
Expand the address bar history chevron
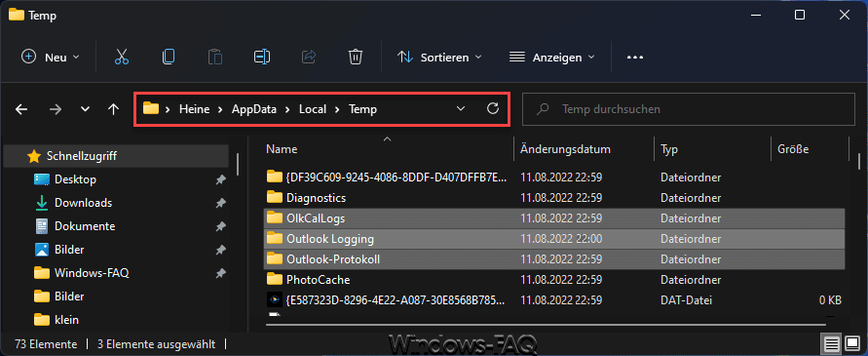coord(461,109)
